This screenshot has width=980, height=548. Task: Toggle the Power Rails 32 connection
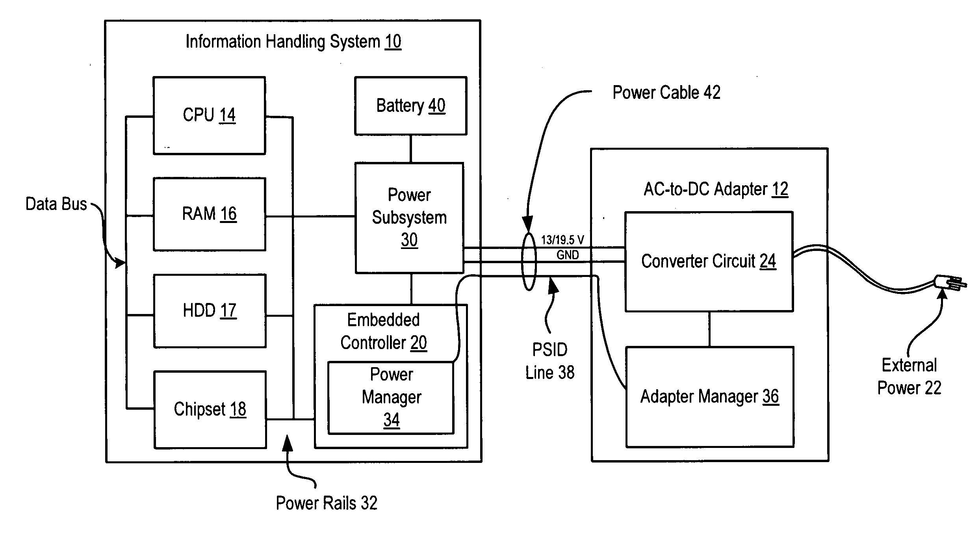(267, 421)
